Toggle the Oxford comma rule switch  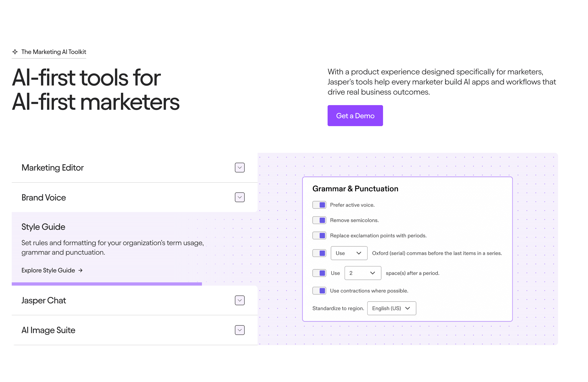tap(319, 253)
